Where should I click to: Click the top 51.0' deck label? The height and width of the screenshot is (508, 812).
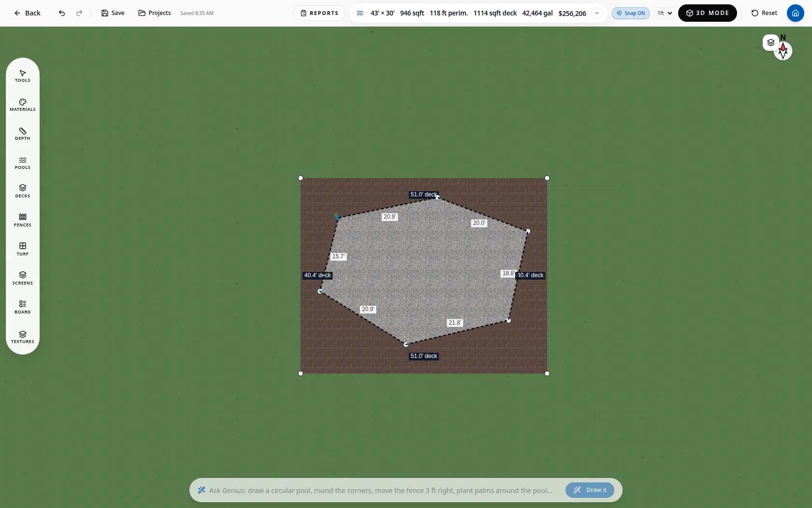(x=424, y=194)
